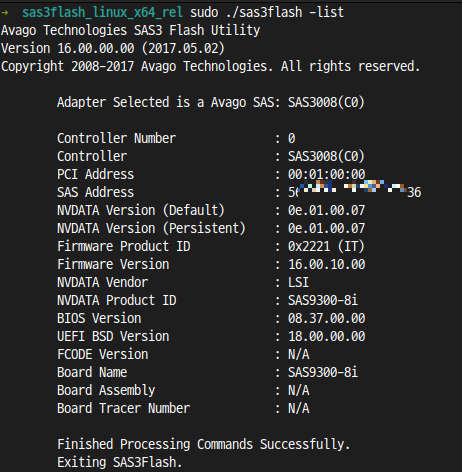462x472 pixels.
Task: Click the Avago Technologies SAS3 Flash Utility line
Action: (130, 30)
